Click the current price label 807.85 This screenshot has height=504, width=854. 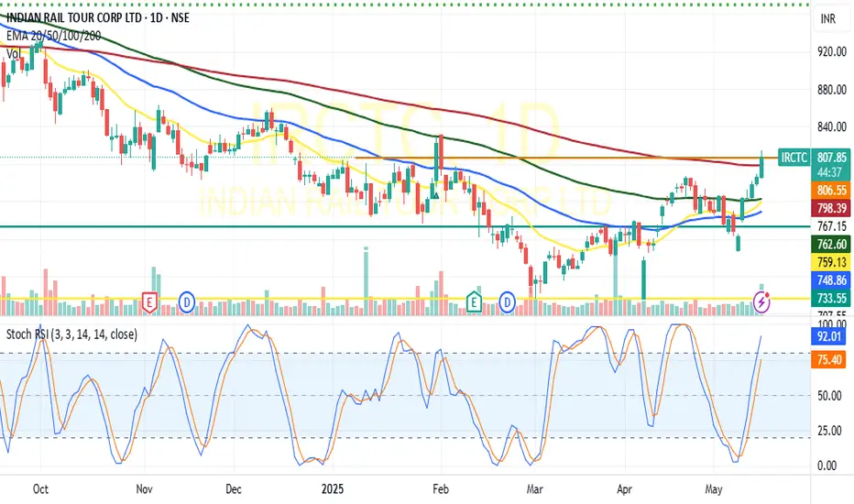click(x=832, y=158)
